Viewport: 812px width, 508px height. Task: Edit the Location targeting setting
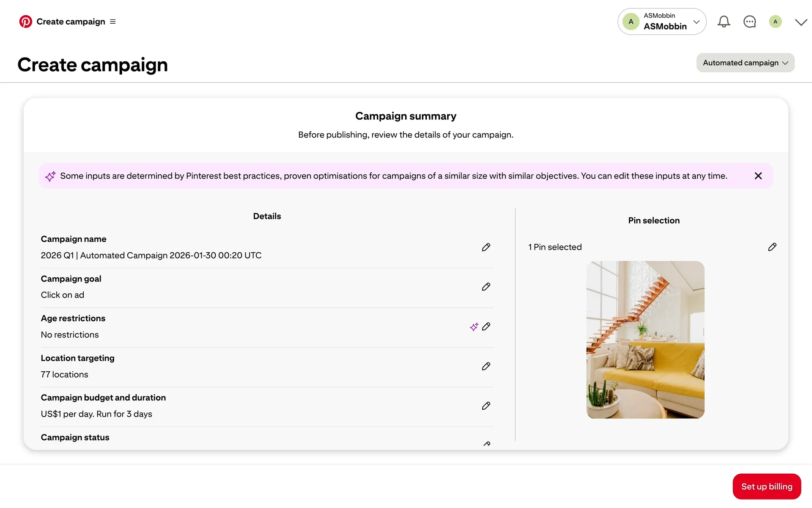tap(486, 366)
